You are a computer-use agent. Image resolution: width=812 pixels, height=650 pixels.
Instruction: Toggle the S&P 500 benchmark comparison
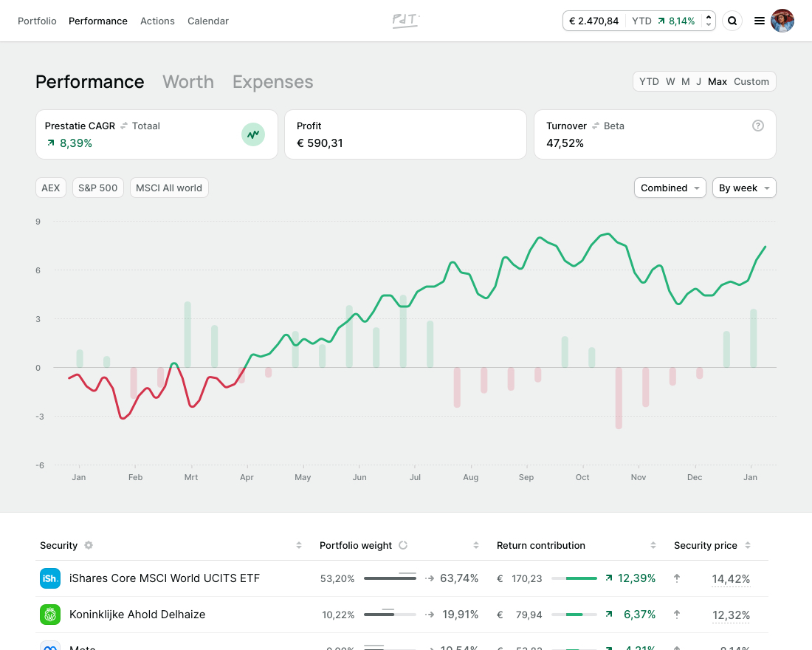[97, 188]
